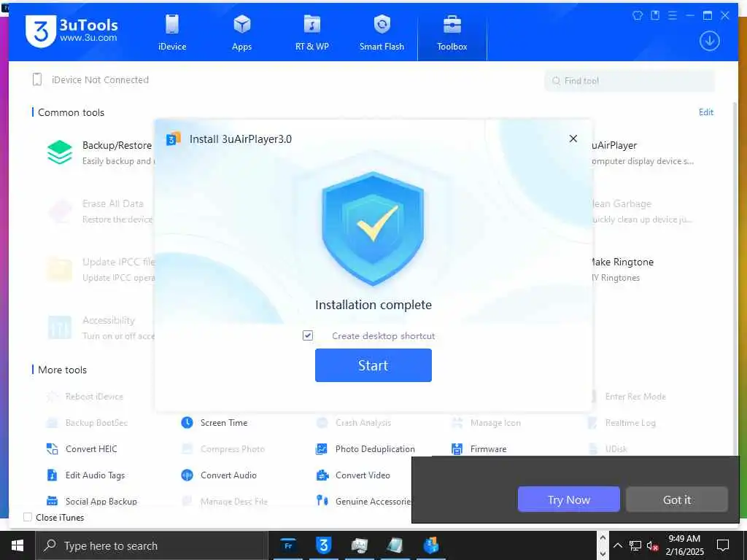747x560 pixels.
Task: Click the Erase All Data tool
Action: pos(100,211)
